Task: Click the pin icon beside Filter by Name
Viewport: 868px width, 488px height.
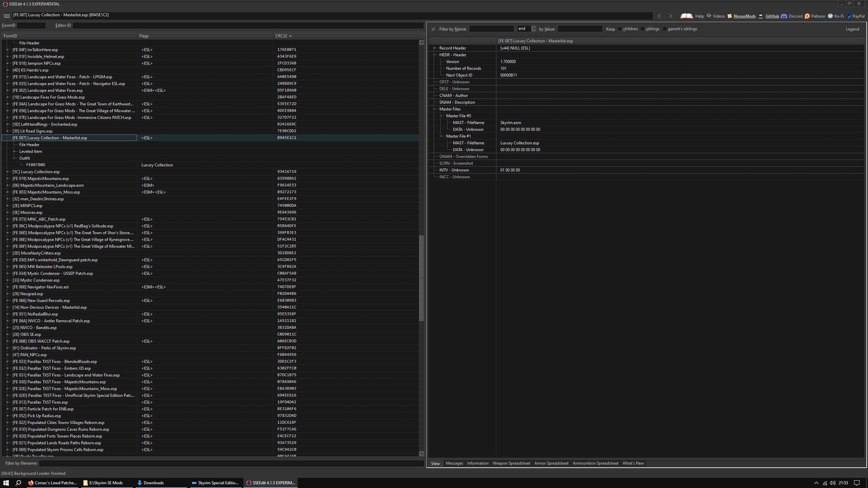Action: pyautogui.click(x=433, y=29)
